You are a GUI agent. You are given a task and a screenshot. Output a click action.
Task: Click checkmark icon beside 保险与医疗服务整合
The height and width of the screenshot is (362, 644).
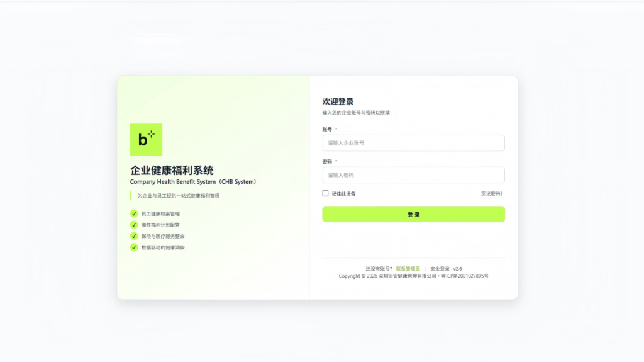134,235
